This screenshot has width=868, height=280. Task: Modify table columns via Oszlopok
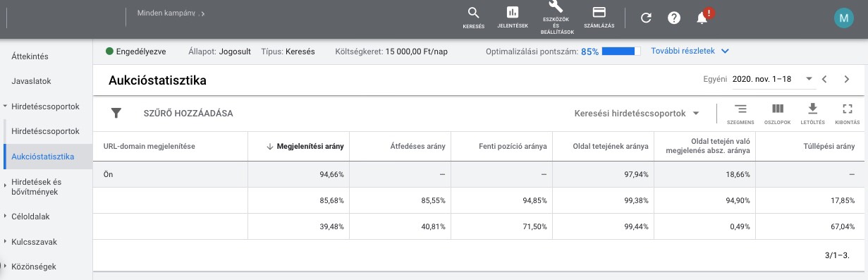click(x=778, y=113)
